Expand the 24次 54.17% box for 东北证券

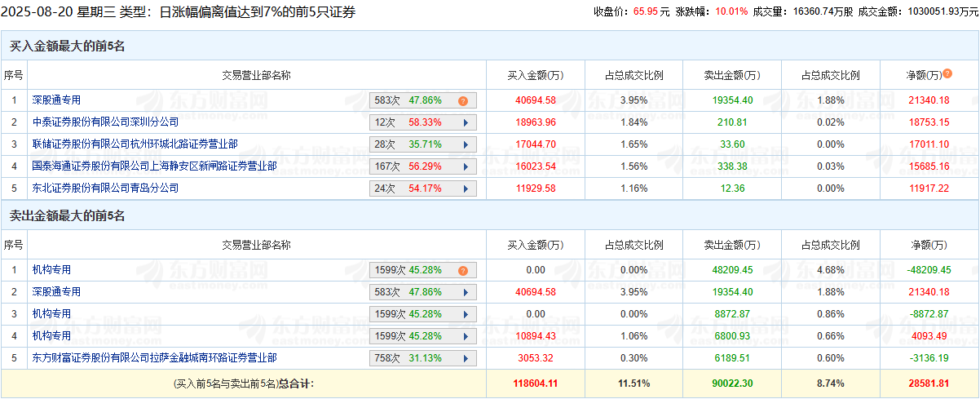466,188
